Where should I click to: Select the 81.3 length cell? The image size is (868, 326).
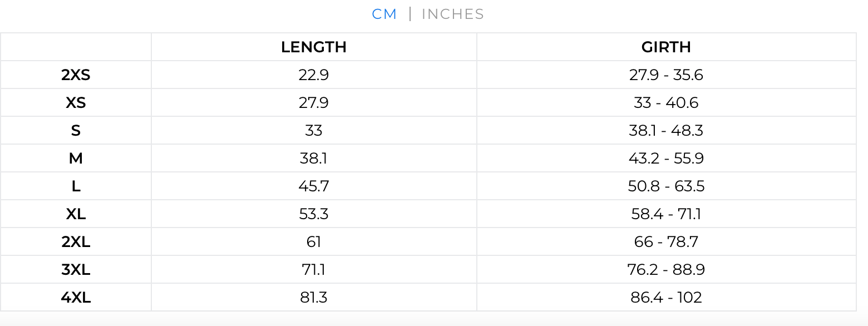[x=314, y=298]
